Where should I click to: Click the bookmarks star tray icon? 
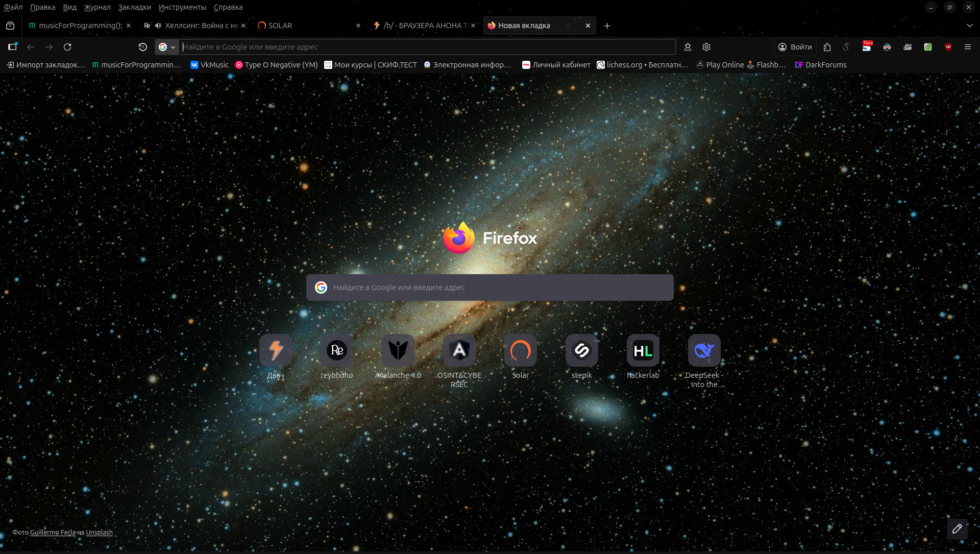688,47
